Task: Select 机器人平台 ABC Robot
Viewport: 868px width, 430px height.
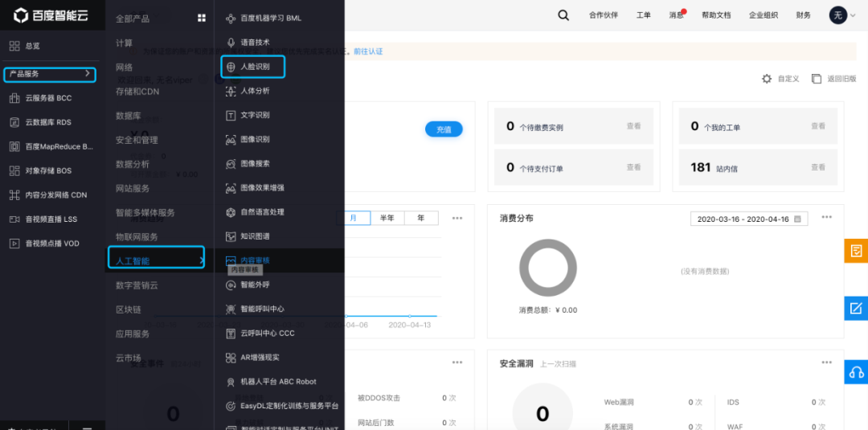Action: (x=280, y=382)
